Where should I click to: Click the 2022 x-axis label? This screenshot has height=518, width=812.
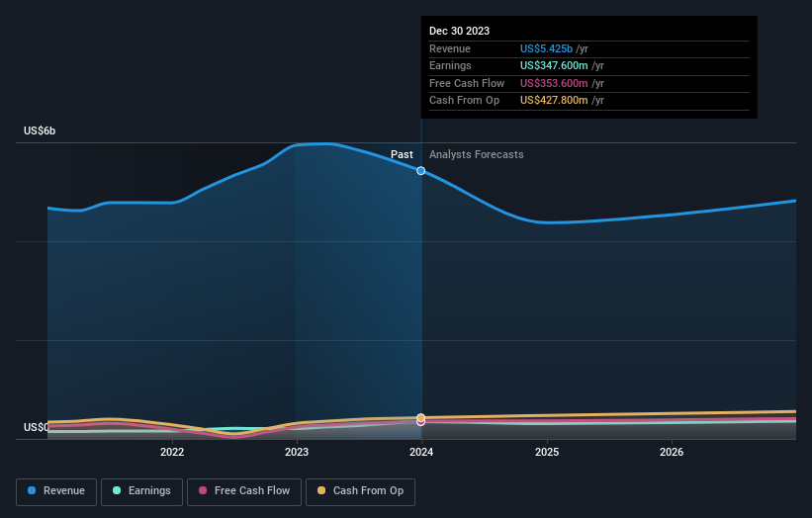[x=172, y=452]
